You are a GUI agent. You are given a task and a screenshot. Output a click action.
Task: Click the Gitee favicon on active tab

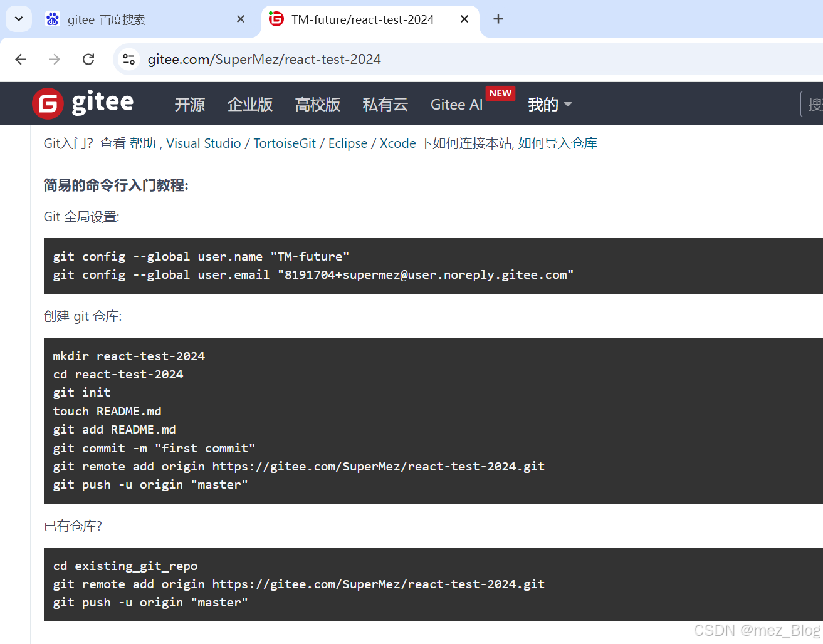[x=276, y=19]
